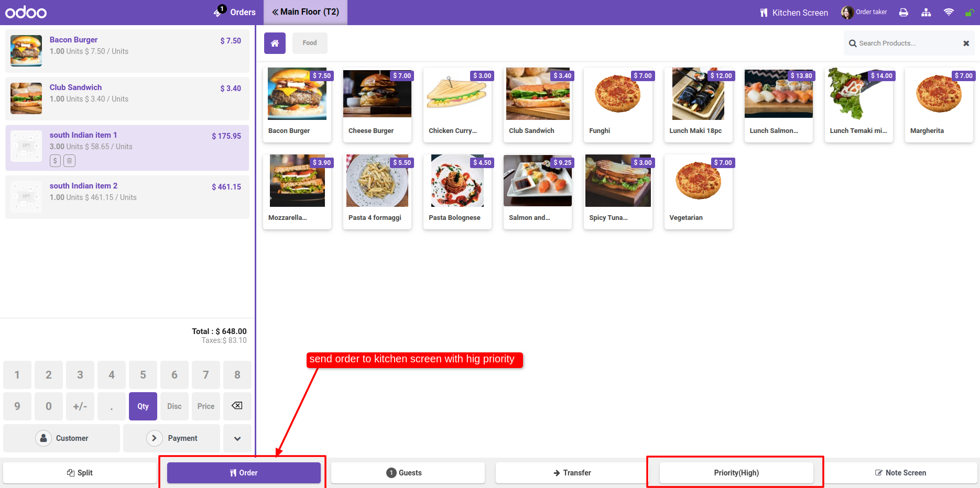Click the printer icon in header
980x488 pixels.
(903, 13)
